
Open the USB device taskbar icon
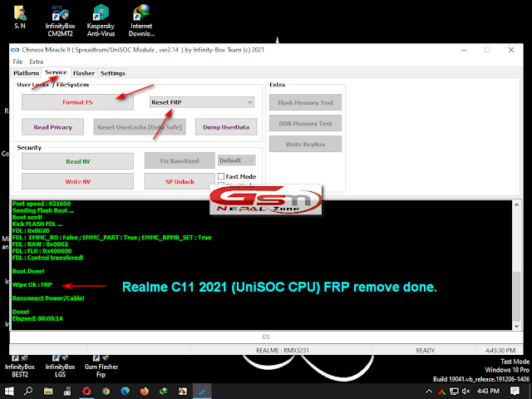[x=67, y=392]
